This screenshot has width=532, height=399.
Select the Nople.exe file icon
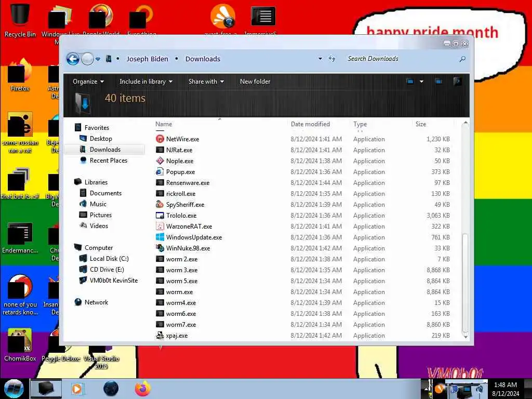pos(160,161)
